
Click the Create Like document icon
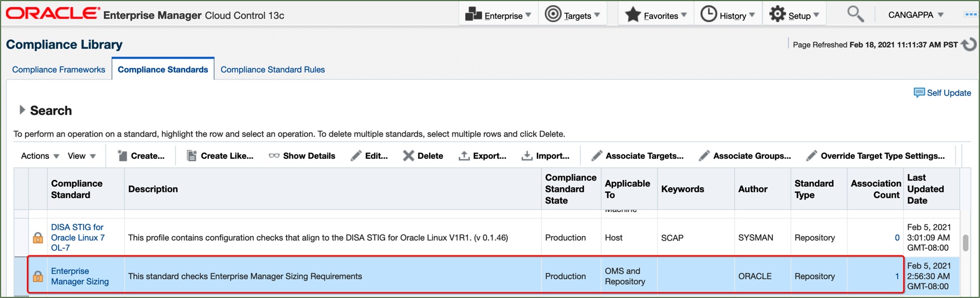coord(191,156)
